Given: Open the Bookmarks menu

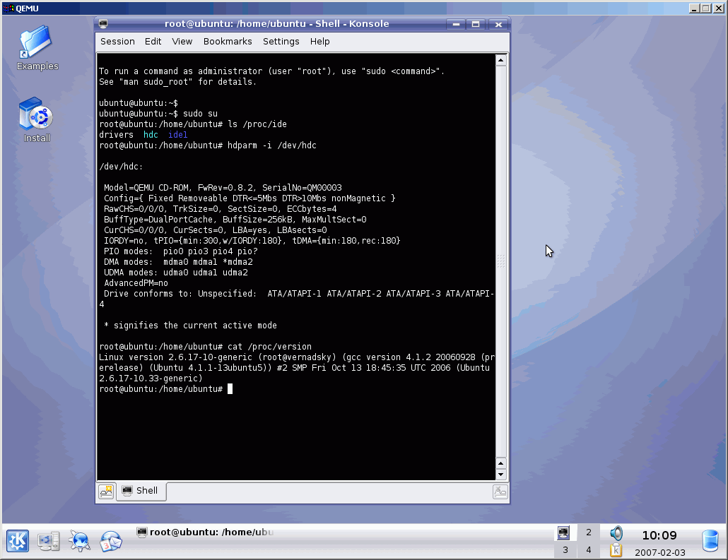Looking at the screenshot, I should point(228,41).
